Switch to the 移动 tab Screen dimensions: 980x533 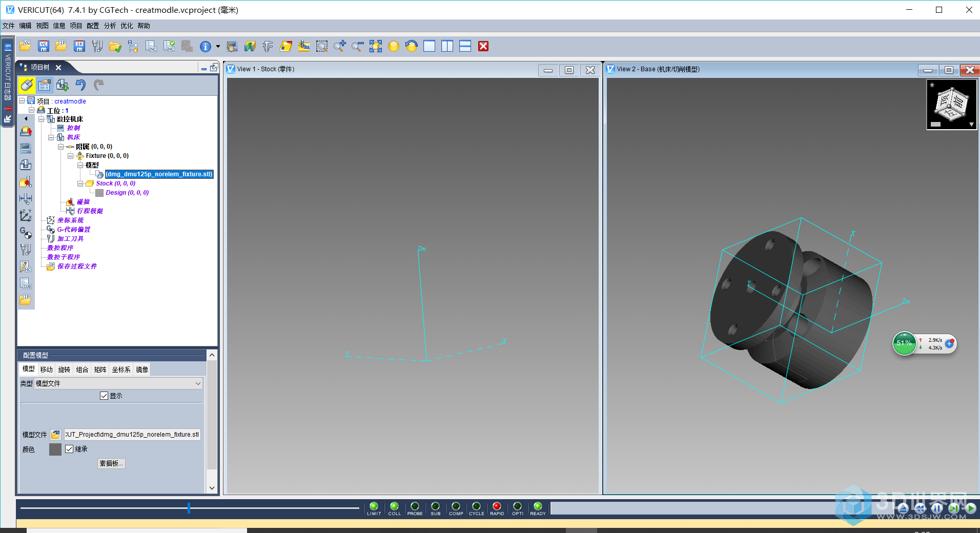pyautogui.click(x=47, y=370)
